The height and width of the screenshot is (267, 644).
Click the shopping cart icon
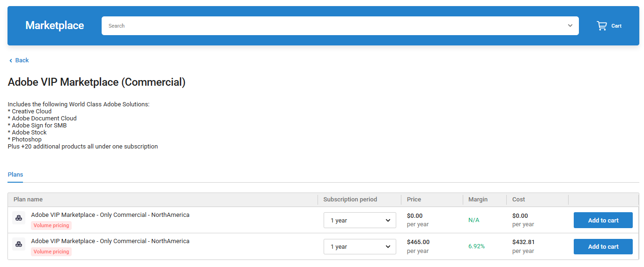[x=601, y=26]
